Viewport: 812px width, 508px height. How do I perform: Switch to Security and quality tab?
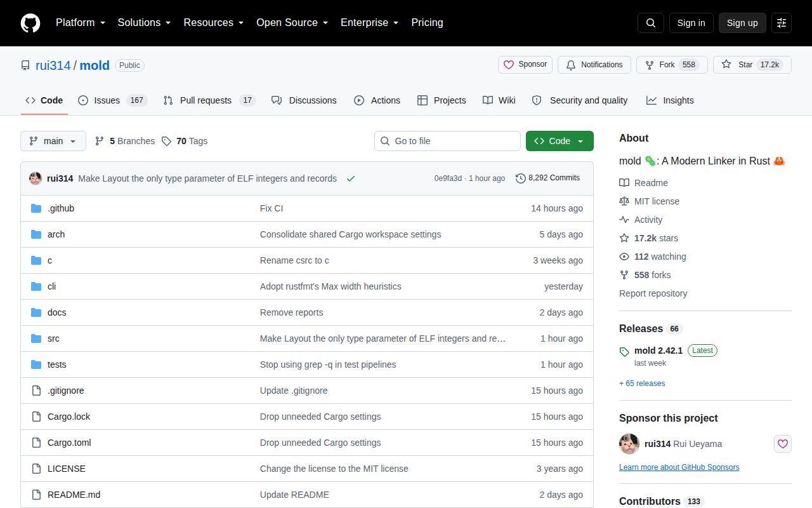point(580,100)
